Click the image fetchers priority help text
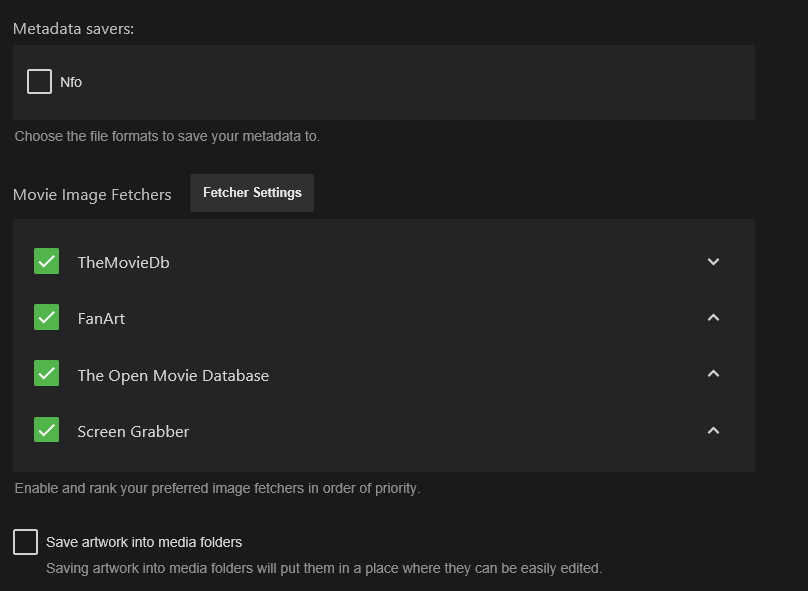Screen dimensions: 808x591 [217, 489]
